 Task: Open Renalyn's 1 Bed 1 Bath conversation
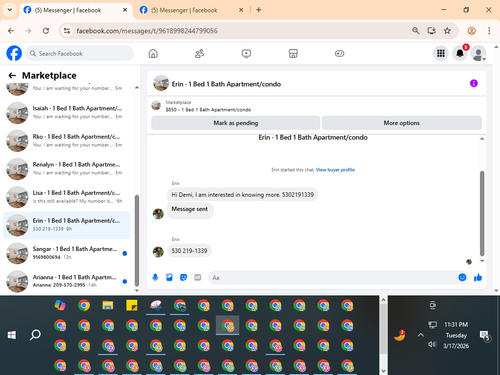[67, 169]
